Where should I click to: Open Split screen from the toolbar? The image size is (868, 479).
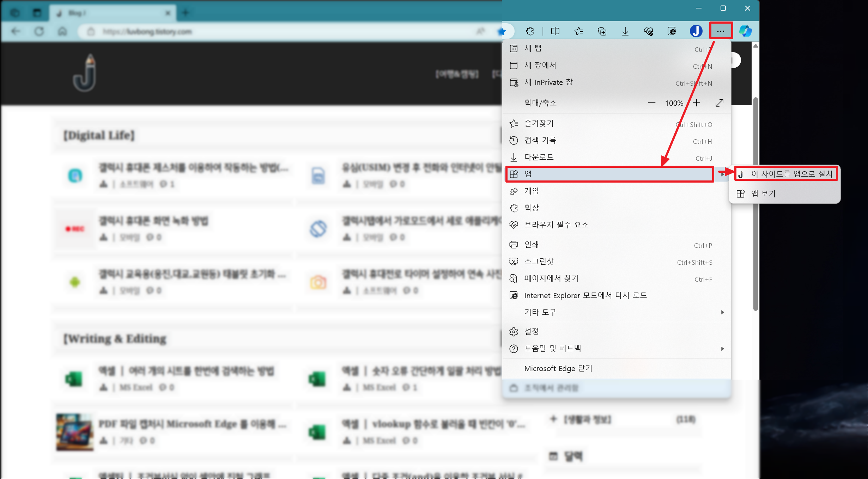tap(555, 31)
